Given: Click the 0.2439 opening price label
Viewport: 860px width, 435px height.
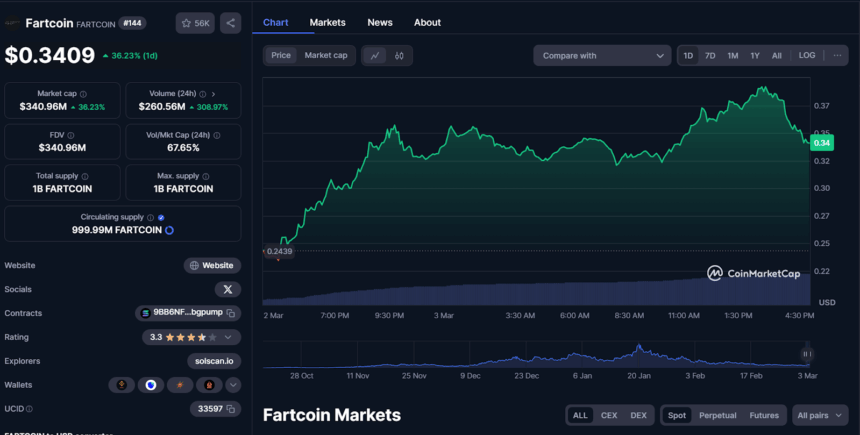Looking at the screenshot, I should coord(280,251).
